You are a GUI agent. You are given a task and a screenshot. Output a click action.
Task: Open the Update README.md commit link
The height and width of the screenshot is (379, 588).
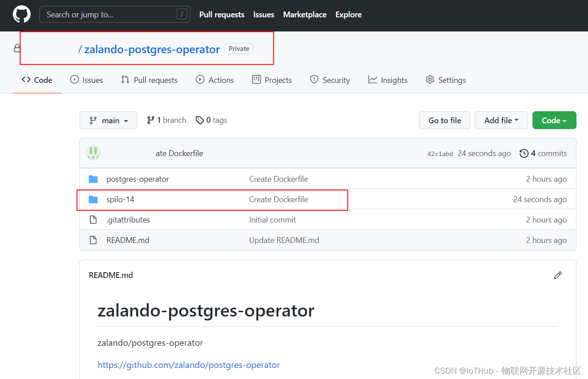click(x=284, y=240)
